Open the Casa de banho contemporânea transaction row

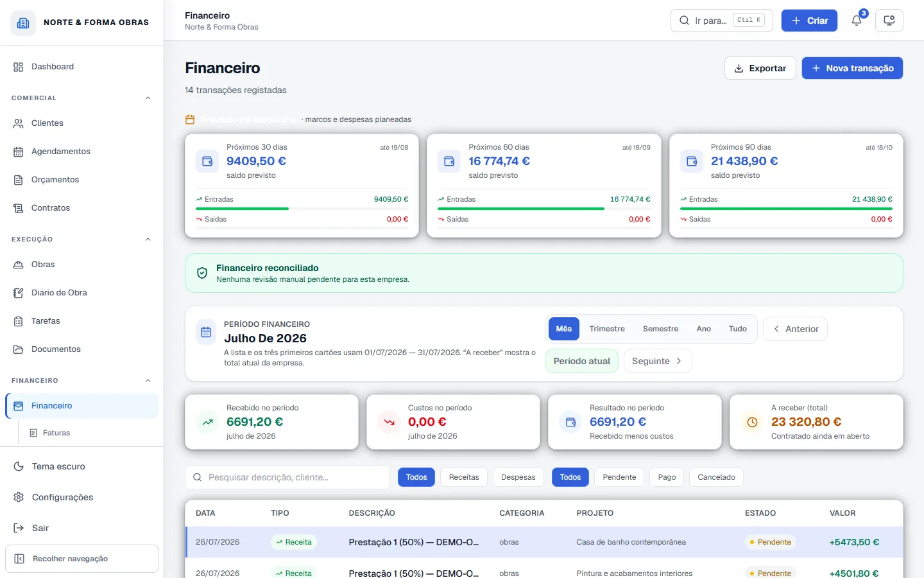point(544,542)
